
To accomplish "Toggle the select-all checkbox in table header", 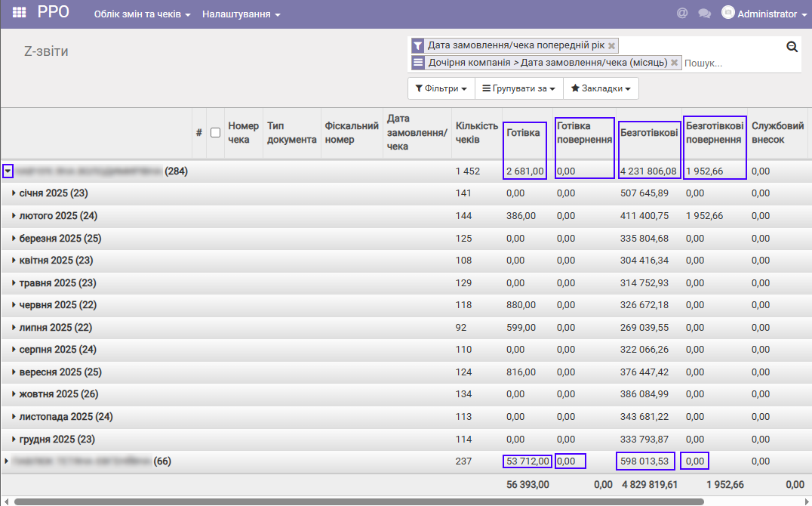I will [215, 132].
